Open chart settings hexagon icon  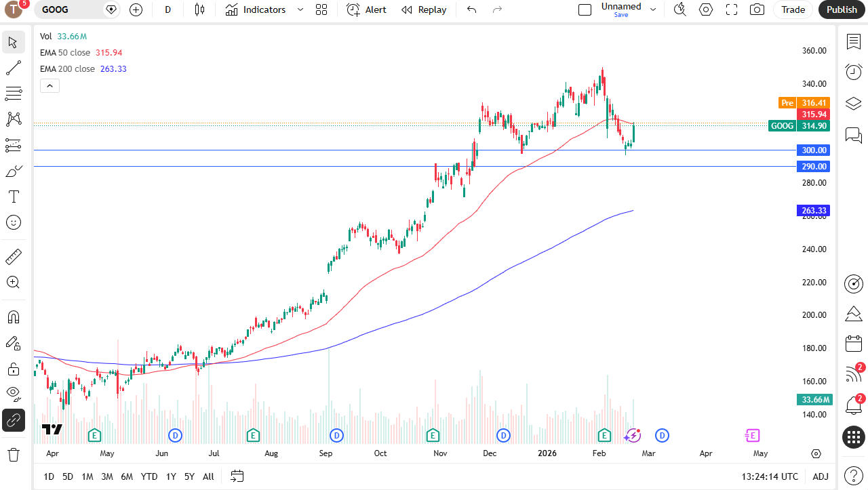706,9
